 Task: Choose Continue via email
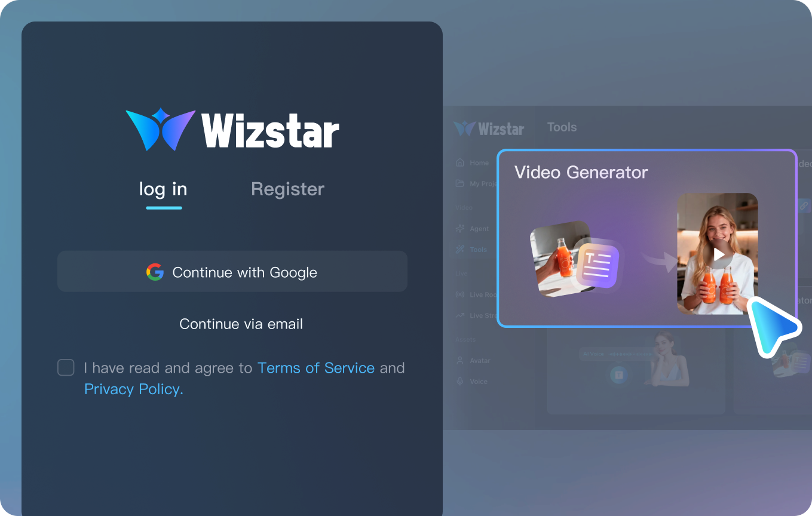[x=241, y=324]
